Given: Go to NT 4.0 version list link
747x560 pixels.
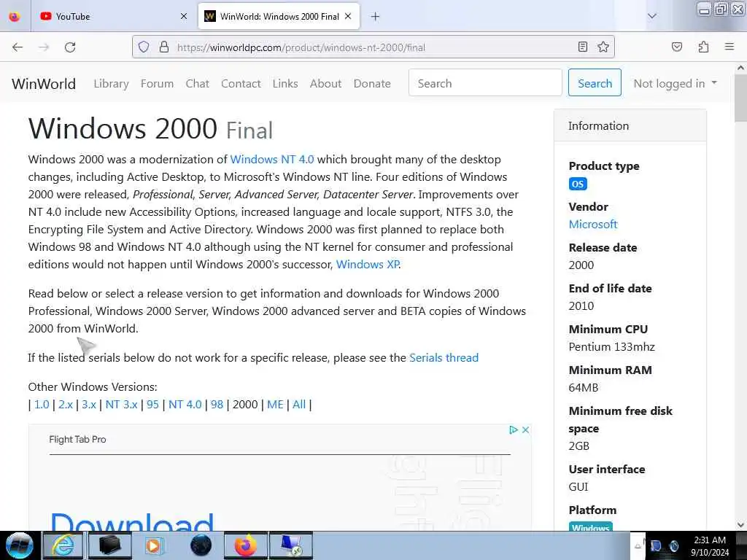Looking at the screenshot, I should tap(185, 404).
